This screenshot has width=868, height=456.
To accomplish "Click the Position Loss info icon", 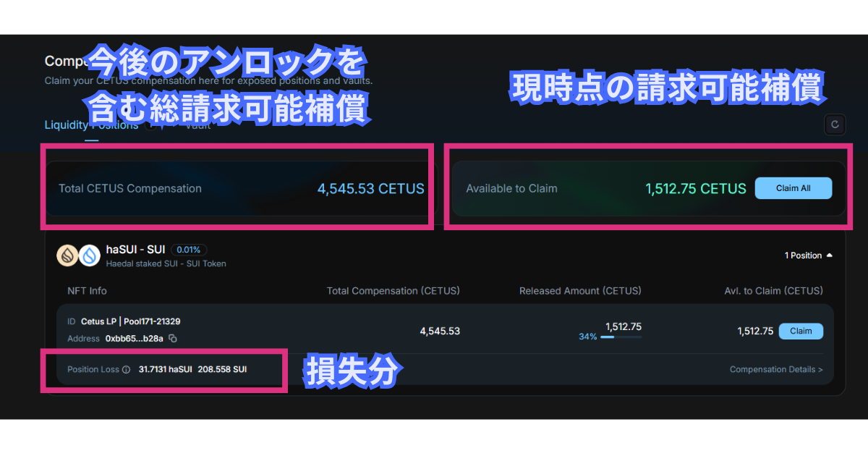I will click(126, 370).
